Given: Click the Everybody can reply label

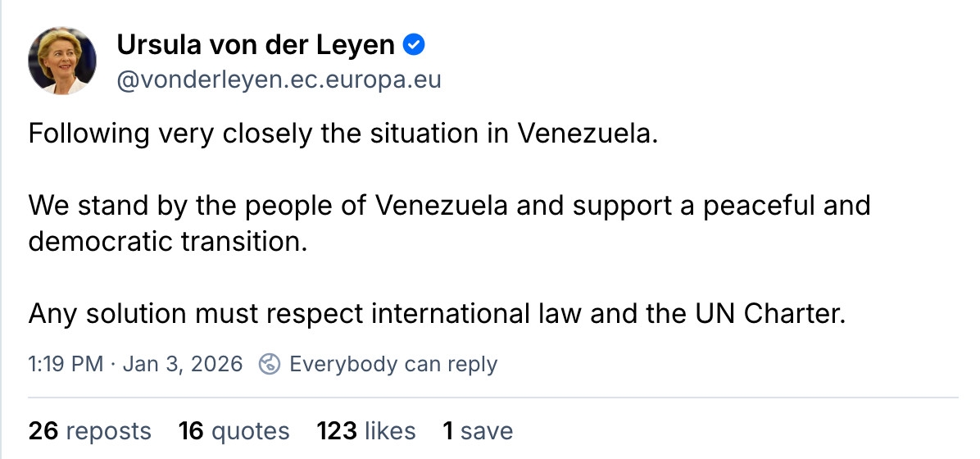Looking at the screenshot, I should [393, 364].
